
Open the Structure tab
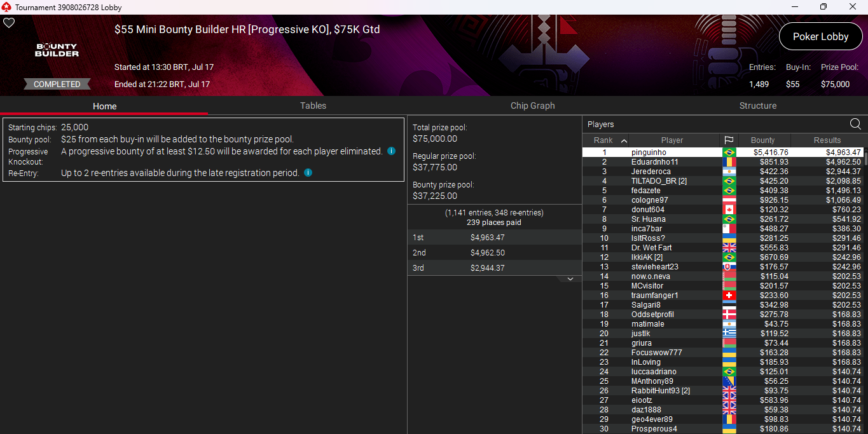coord(757,105)
